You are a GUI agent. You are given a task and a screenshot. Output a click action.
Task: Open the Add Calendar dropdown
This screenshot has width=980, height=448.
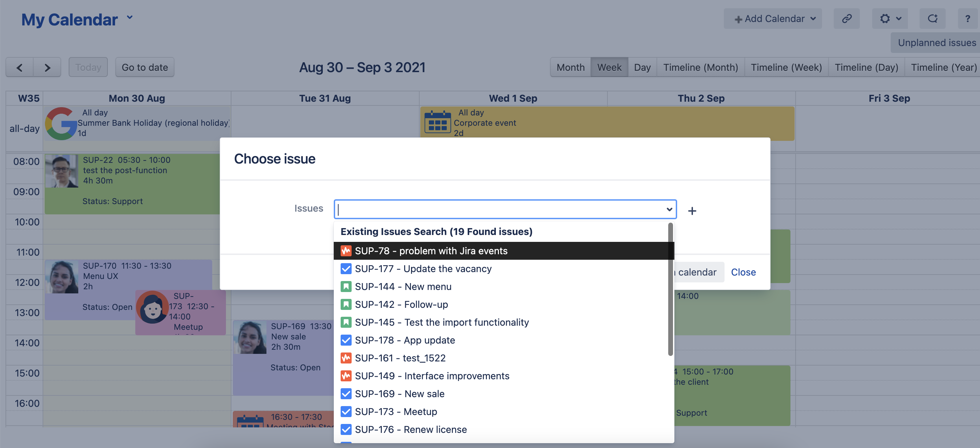tap(772, 19)
